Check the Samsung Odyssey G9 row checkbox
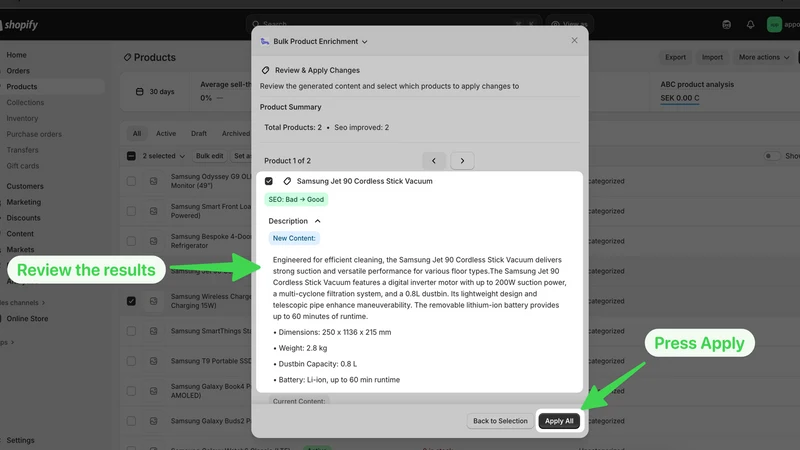The height and width of the screenshot is (450, 800). pos(131,181)
